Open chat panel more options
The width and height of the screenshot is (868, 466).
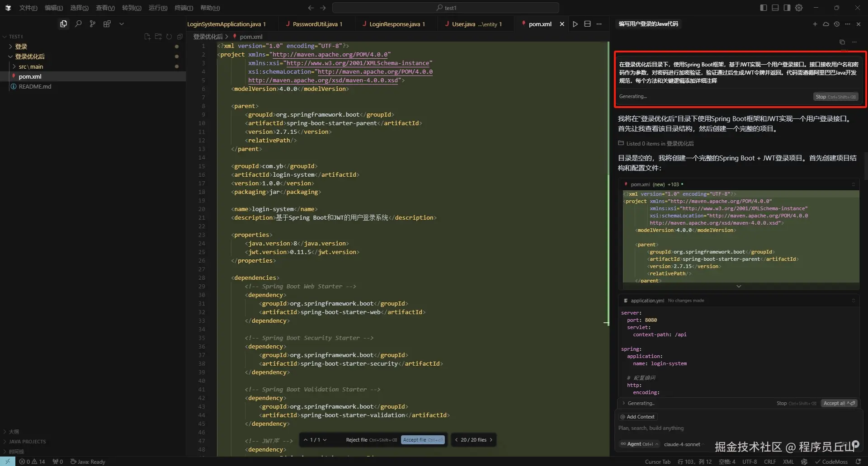tap(848, 24)
